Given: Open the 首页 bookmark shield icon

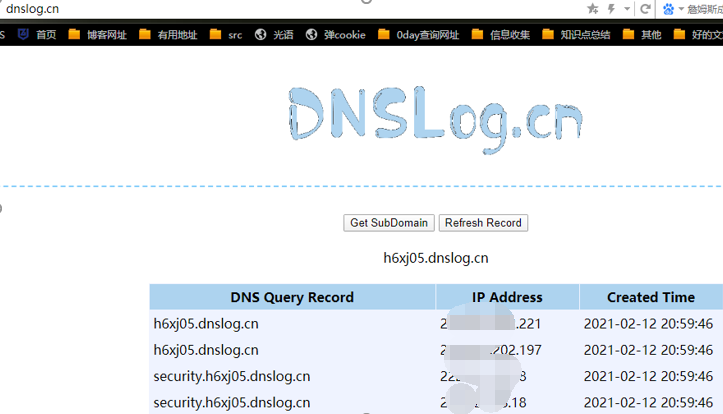Looking at the screenshot, I should pos(23,34).
